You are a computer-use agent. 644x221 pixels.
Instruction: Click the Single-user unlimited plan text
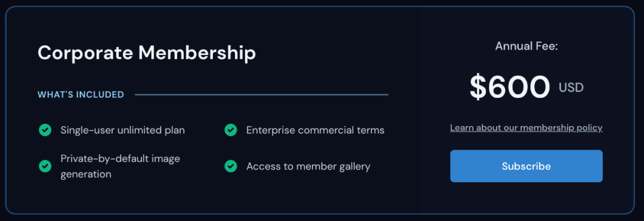(x=122, y=130)
